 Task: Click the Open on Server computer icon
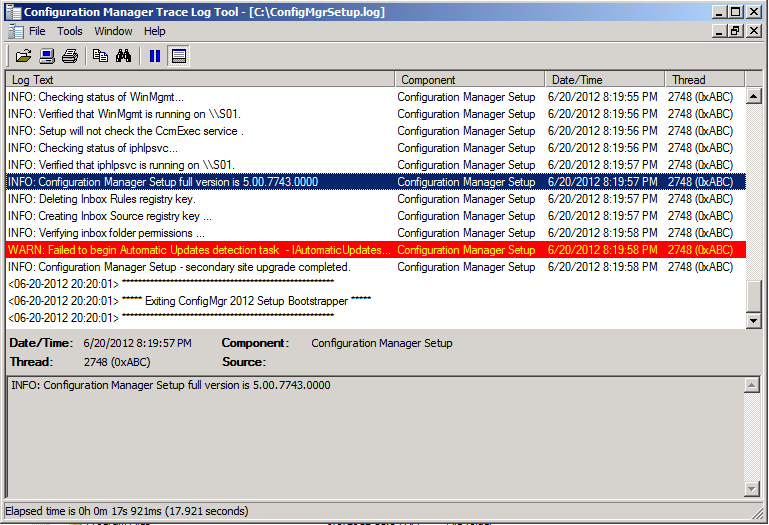point(47,56)
